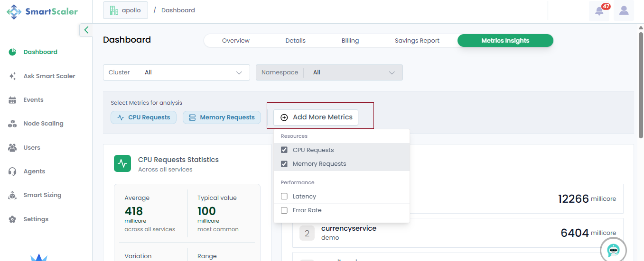Open the chatbot assistant icon

[613, 250]
